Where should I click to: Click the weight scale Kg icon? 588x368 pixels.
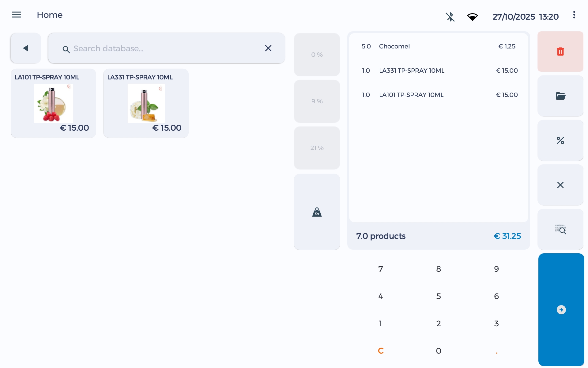click(317, 212)
